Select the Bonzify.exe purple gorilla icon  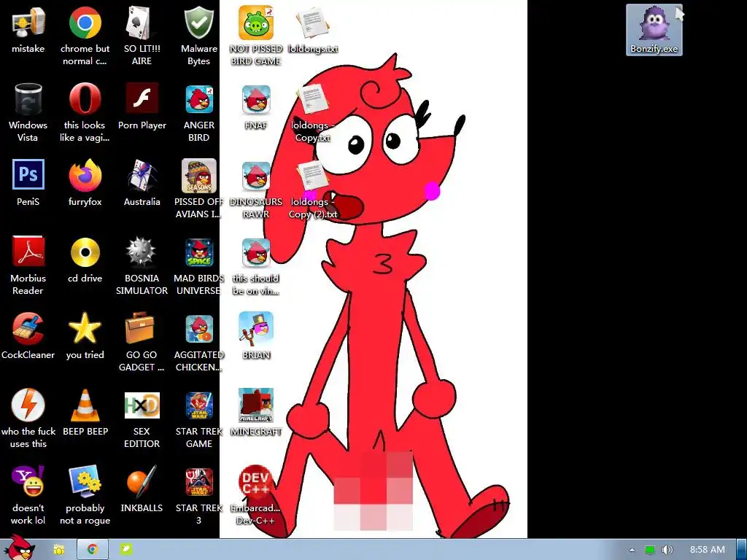point(654,30)
